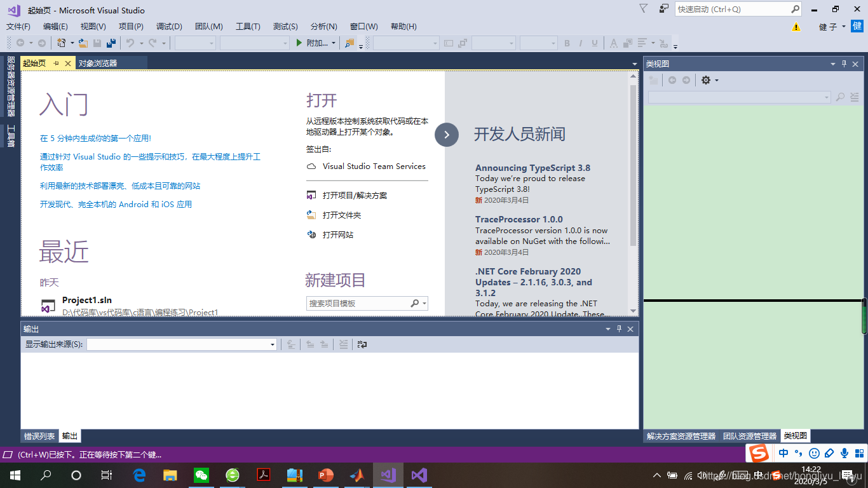Screen dimensions: 868x488
Task: Toggle pin on the Start Page tab
Action: 56,64
